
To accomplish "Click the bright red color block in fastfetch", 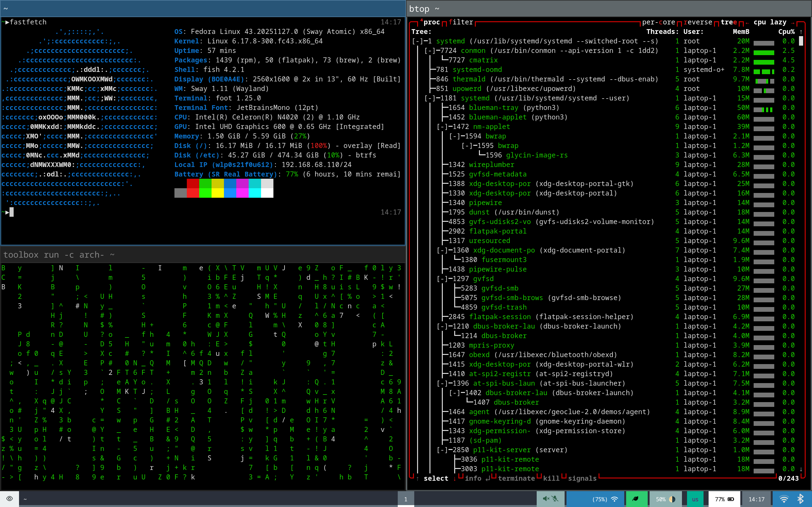I will [x=193, y=193].
